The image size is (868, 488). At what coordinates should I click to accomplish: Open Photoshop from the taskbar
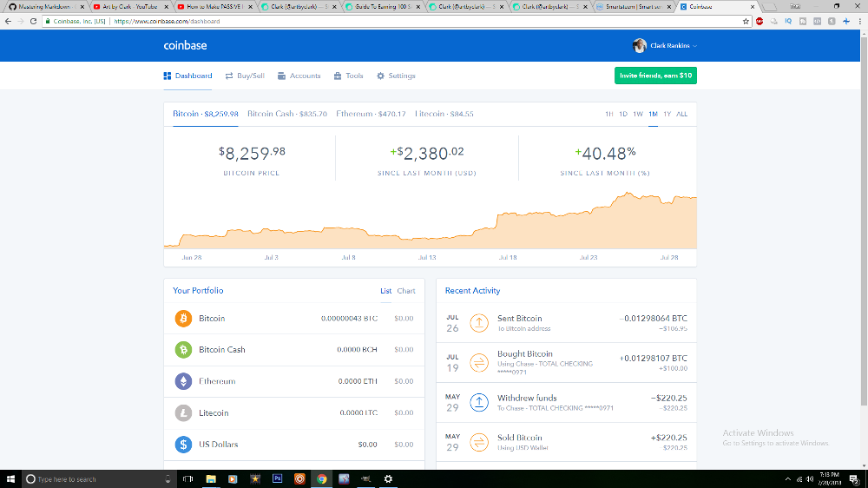278,478
